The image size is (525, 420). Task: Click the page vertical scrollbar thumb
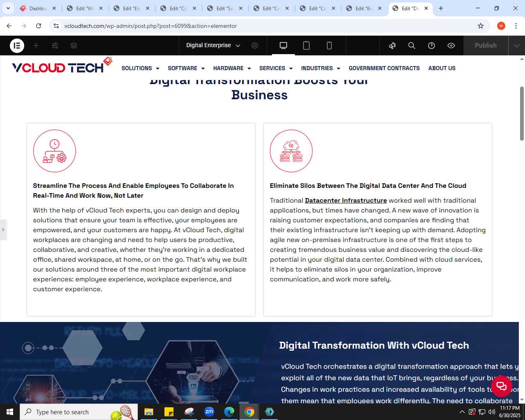tap(522, 114)
